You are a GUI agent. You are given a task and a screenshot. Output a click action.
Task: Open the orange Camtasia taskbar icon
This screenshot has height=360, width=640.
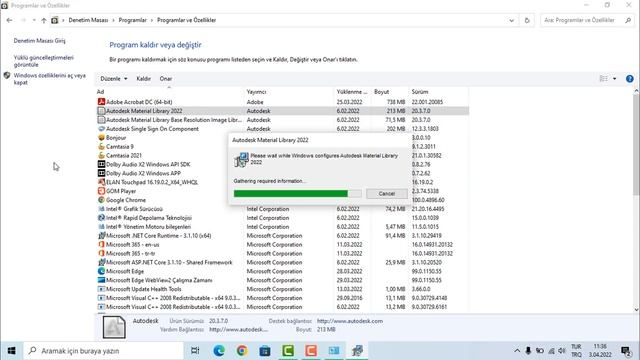click(311, 351)
